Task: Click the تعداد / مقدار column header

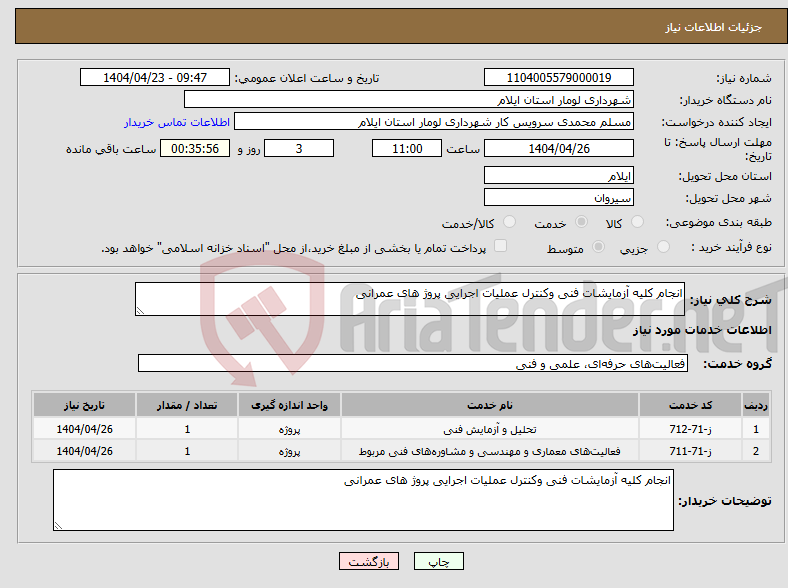Action: tap(187, 405)
